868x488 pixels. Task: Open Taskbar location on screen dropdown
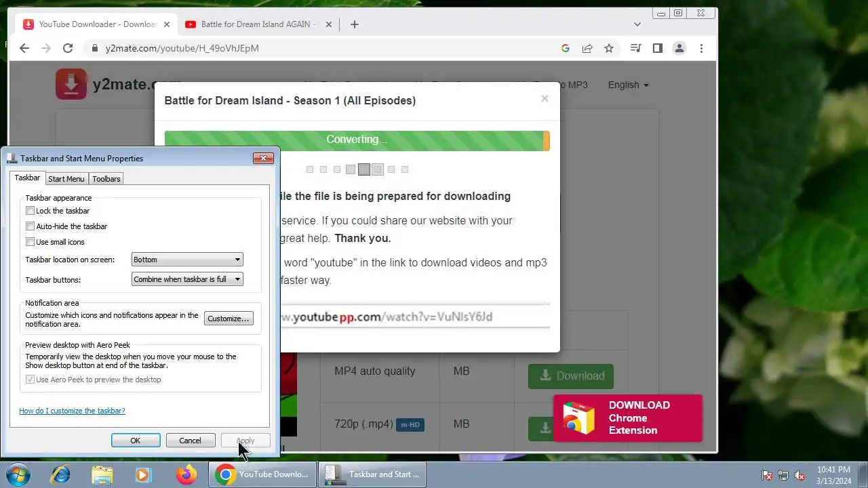point(187,260)
